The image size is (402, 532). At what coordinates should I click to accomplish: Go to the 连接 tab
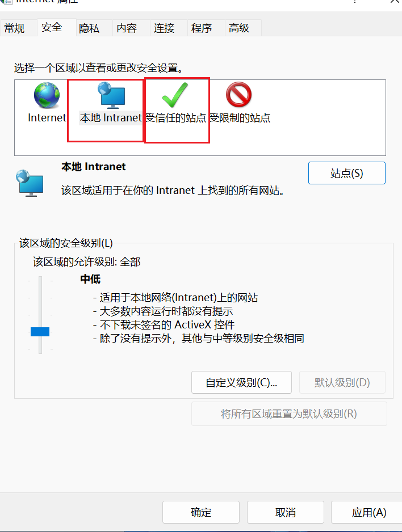coord(164,28)
